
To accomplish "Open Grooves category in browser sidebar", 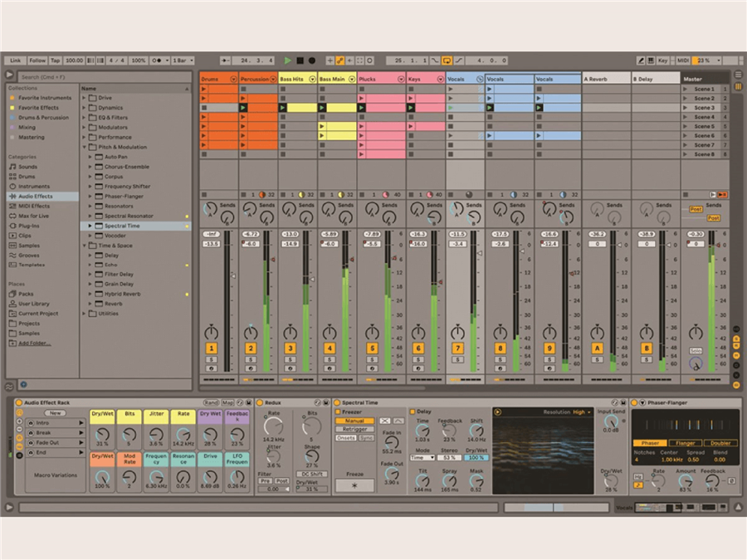I will coord(29,255).
